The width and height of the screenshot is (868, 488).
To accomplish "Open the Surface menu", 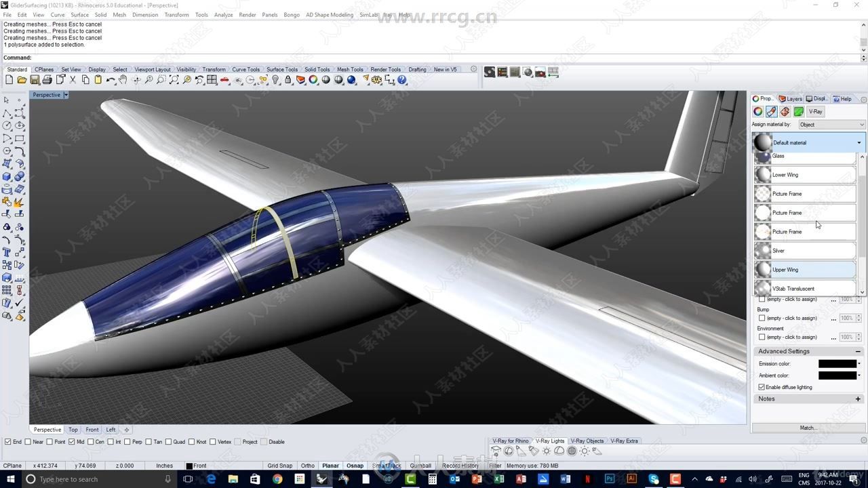I will click(x=79, y=15).
